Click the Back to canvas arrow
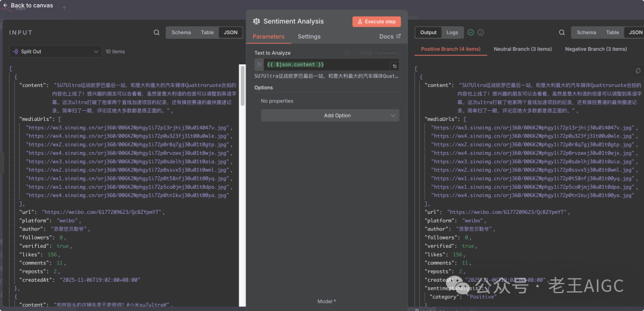The height and width of the screenshot is (311, 644). coord(5,5)
